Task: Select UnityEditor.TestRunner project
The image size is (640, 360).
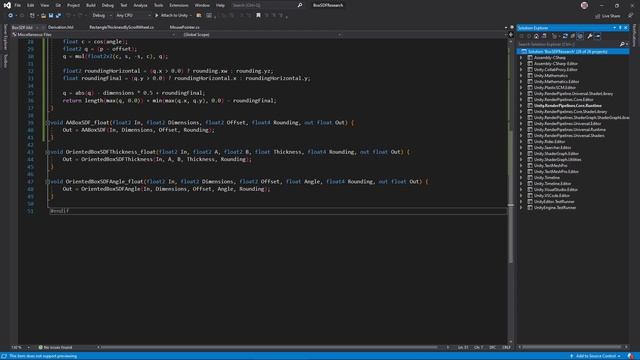Action: (554, 202)
